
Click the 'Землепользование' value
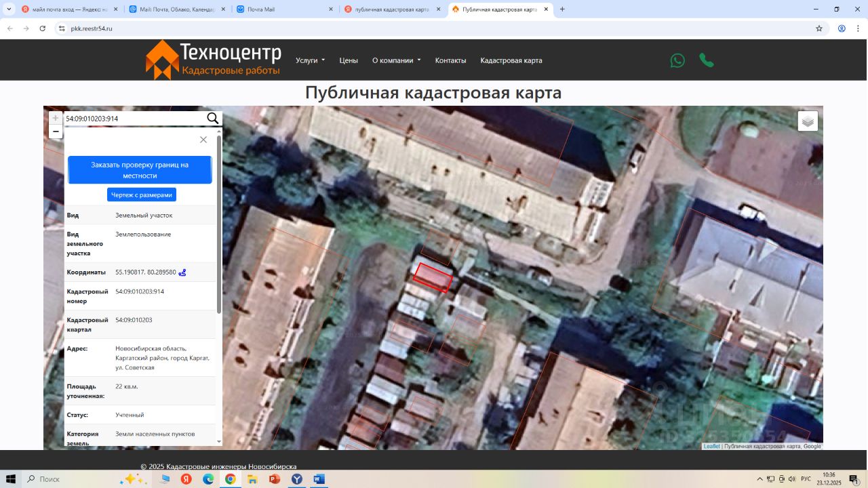coord(143,235)
